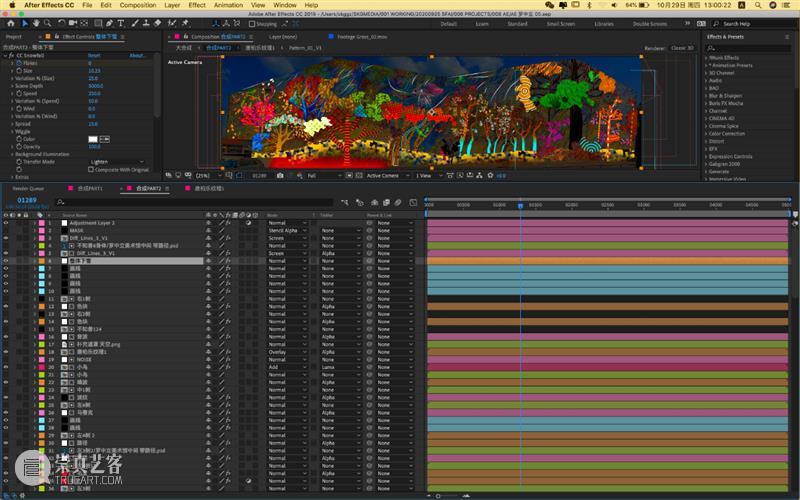Screen dimensions: 800x500
Task: Switch to the Render Queue tab
Action: pyautogui.click(x=28, y=188)
